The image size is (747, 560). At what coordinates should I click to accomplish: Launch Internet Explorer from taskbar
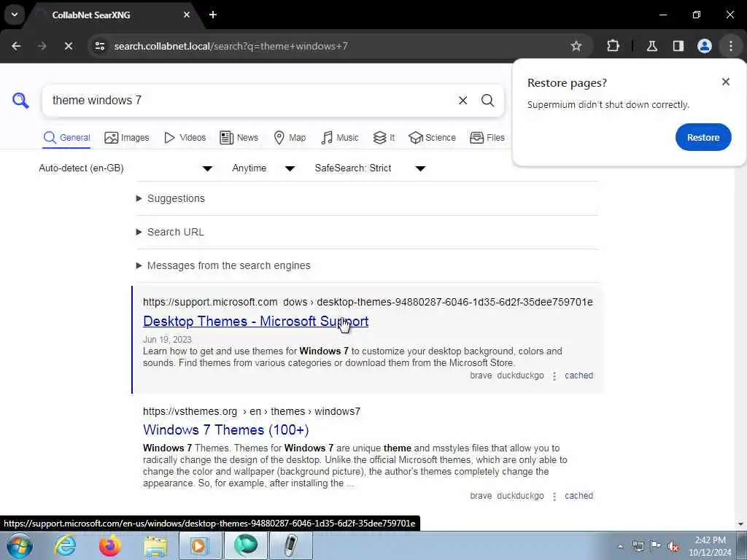pos(64,545)
